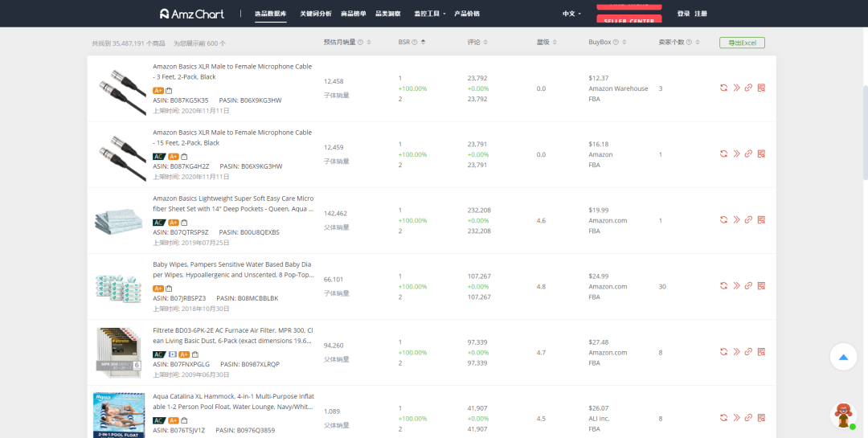
Task: Sort by 星级 column
Action: pyautogui.click(x=555, y=42)
